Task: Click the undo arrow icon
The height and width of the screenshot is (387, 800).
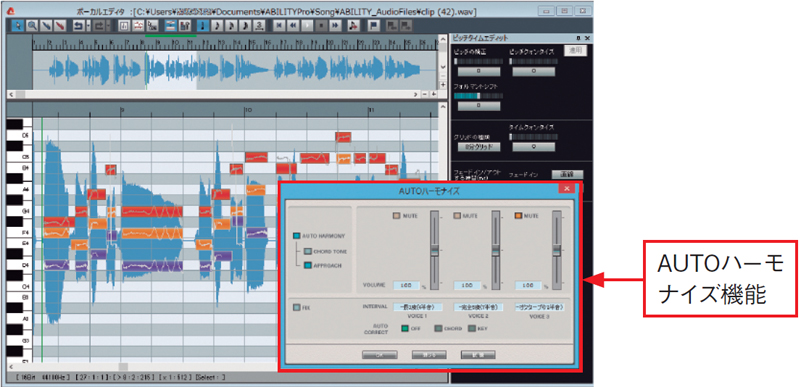Action: coord(78,25)
